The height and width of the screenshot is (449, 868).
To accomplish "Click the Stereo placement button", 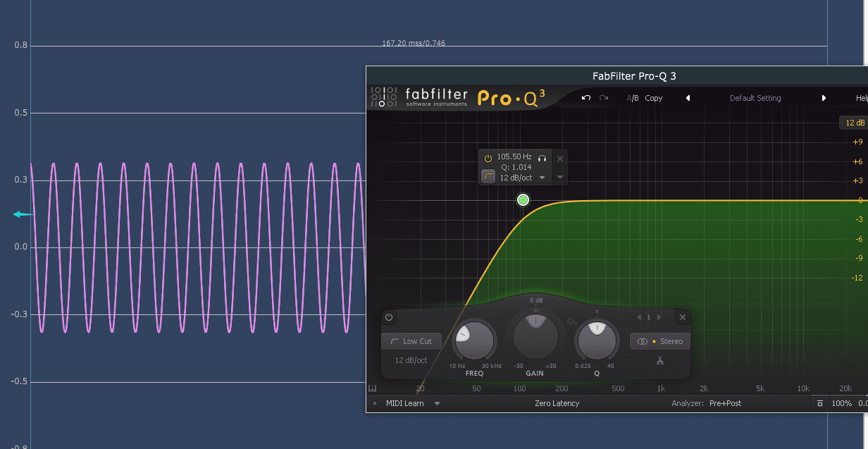I will tap(660, 341).
